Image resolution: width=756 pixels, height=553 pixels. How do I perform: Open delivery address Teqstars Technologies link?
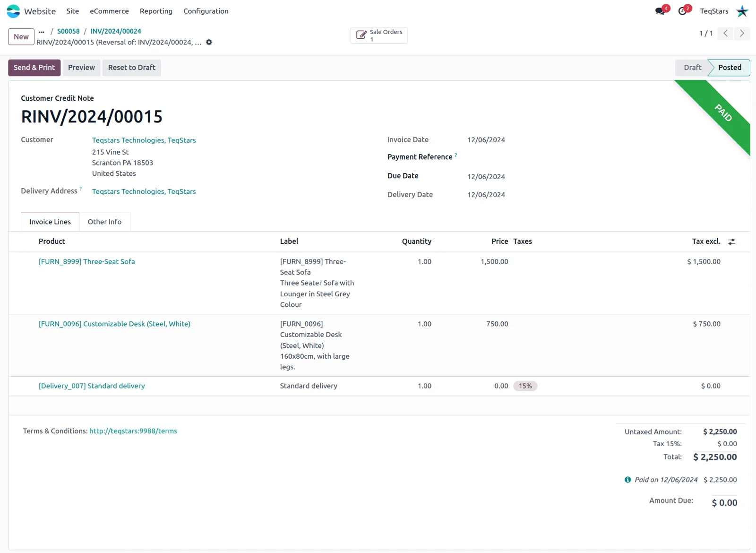(x=144, y=191)
